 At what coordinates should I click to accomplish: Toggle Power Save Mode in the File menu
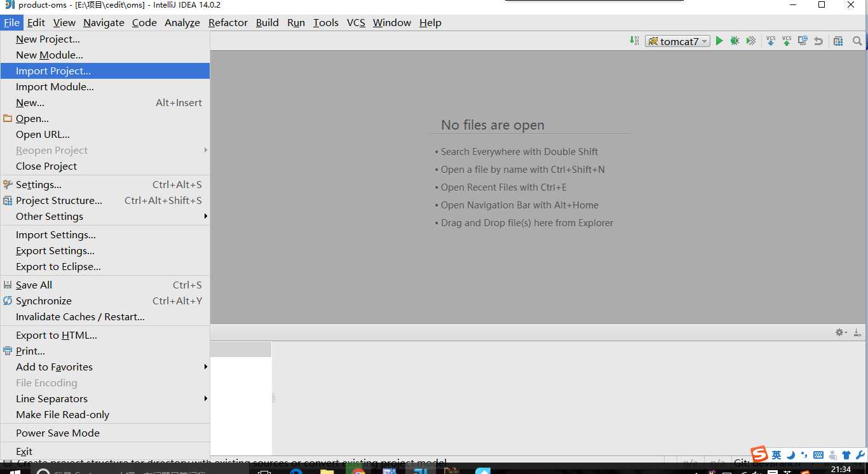coord(105,433)
